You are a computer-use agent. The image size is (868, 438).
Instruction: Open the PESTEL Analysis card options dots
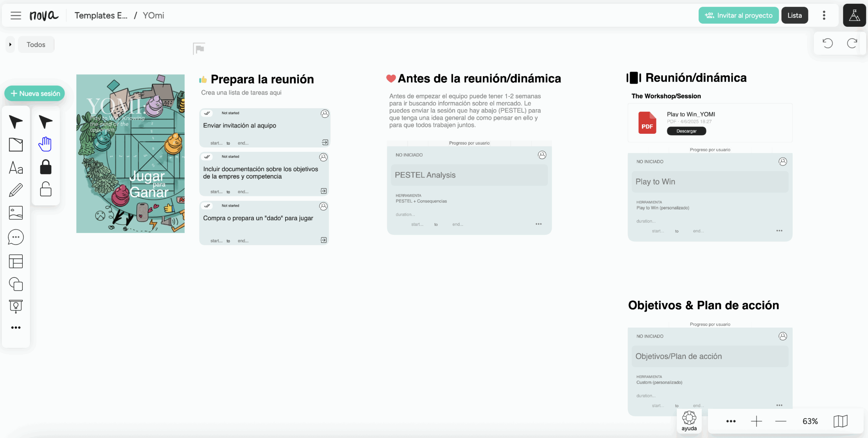(538, 224)
